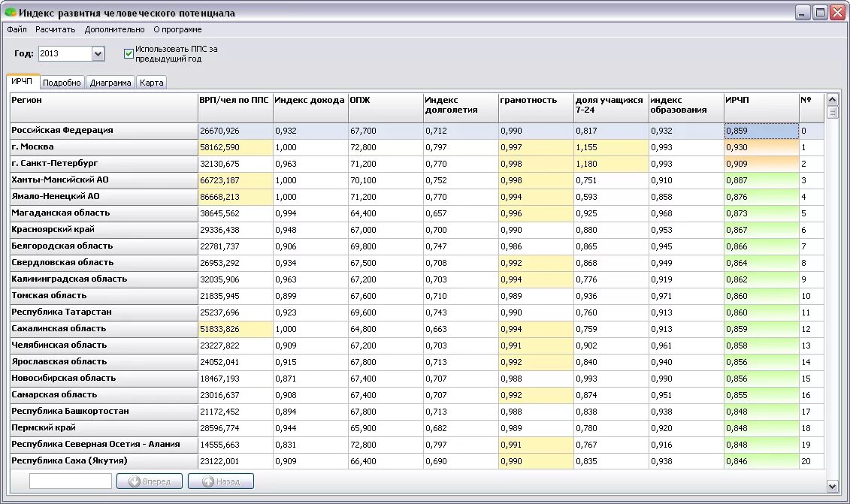
Task: Click the search input field at bottom
Action: tap(71, 481)
